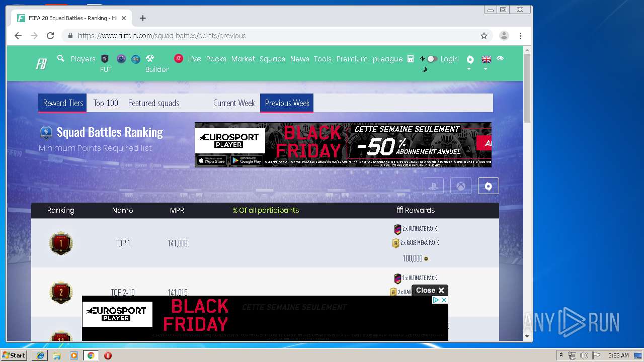Switch to Reward Tiers tab
The image size is (644, 362).
point(63,103)
